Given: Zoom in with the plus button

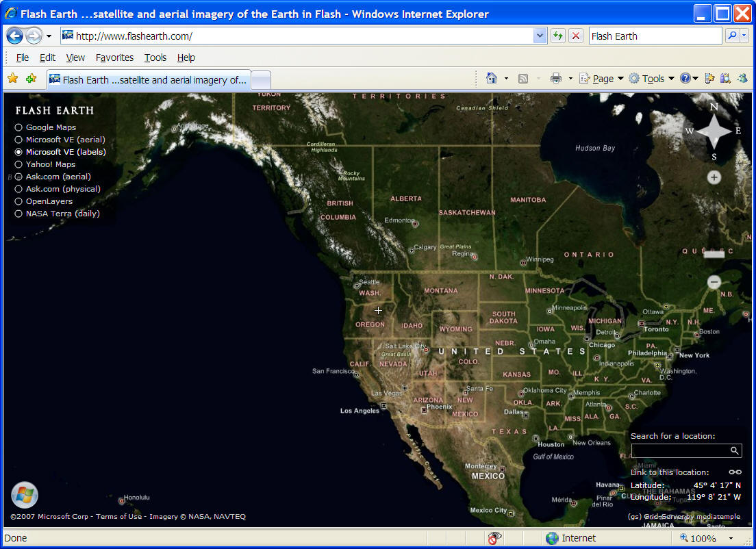Looking at the screenshot, I should 714,177.
